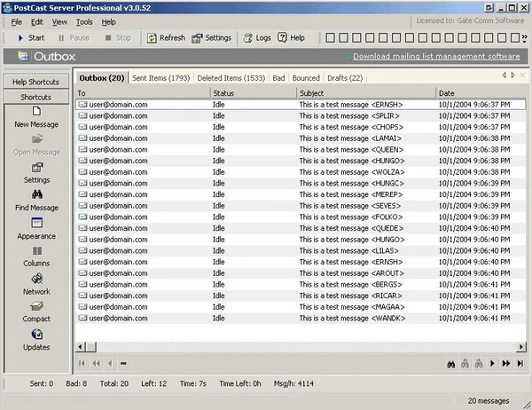The image size is (532, 410).
Task: Switch to the Bounced tab
Action: click(306, 78)
